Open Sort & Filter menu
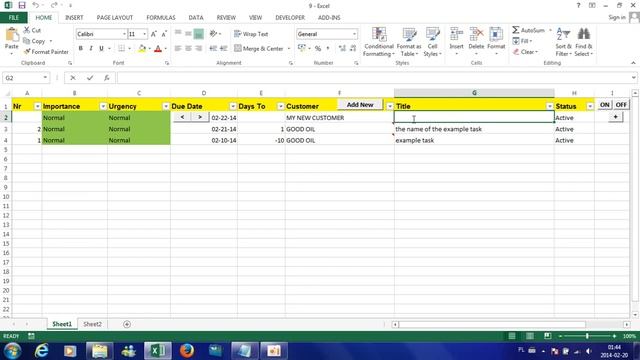 [563, 42]
